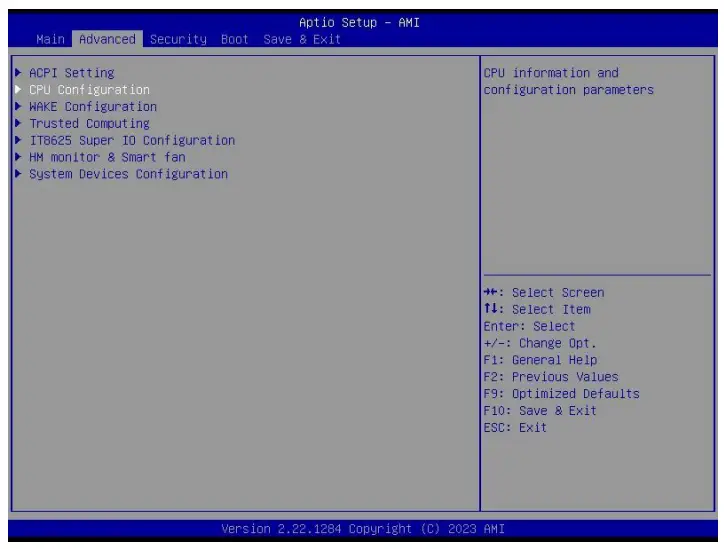Screen dimensions: 724x549
Task: Click the arrow beside Trusted Computing
Action: tap(18, 123)
